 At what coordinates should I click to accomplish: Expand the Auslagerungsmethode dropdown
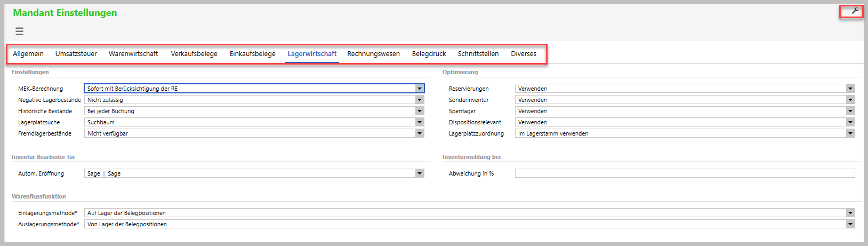[x=850, y=224]
